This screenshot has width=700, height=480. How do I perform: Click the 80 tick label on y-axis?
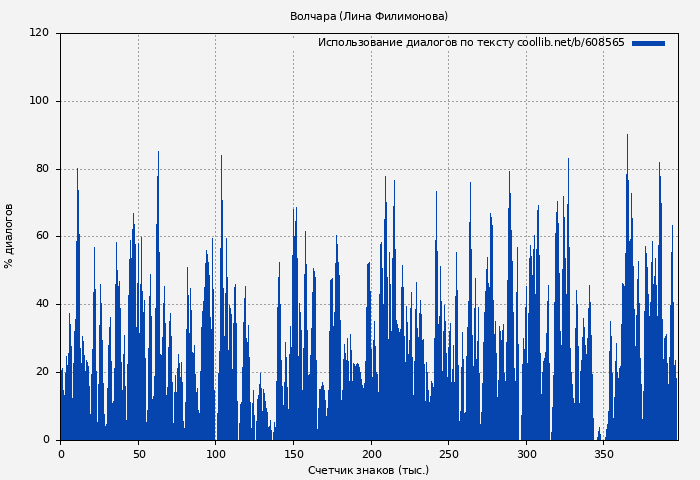coord(42,169)
